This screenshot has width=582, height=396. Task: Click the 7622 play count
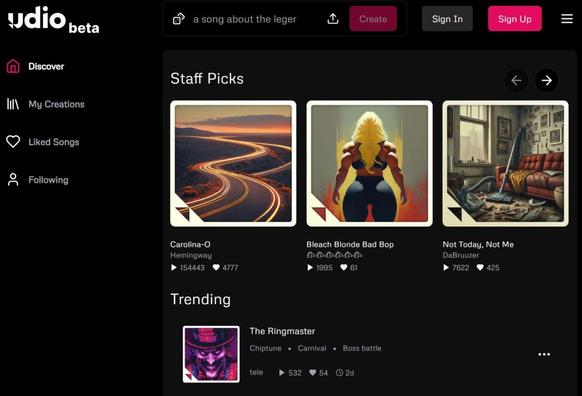pyautogui.click(x=461, y=268)
